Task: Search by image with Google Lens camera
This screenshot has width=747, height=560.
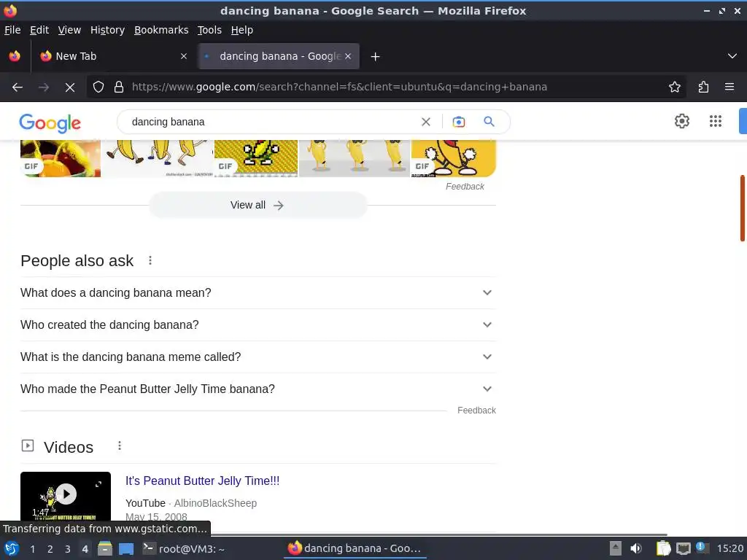Action: (458, 122)
